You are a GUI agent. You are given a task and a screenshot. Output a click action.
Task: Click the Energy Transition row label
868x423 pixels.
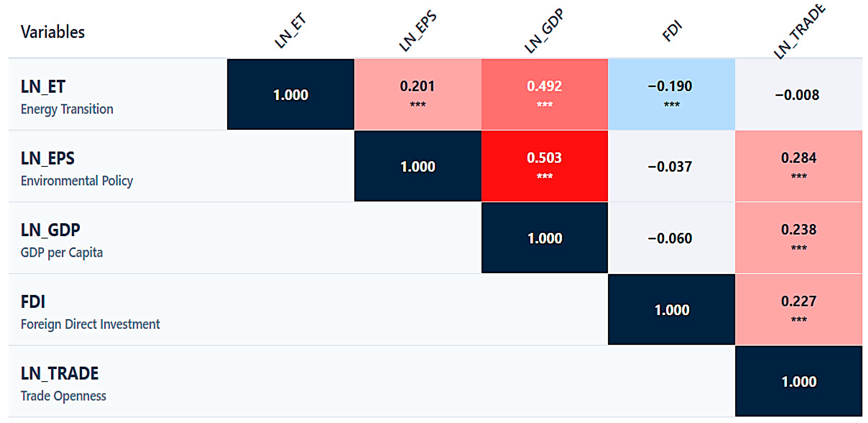click(x=67, y=109)
